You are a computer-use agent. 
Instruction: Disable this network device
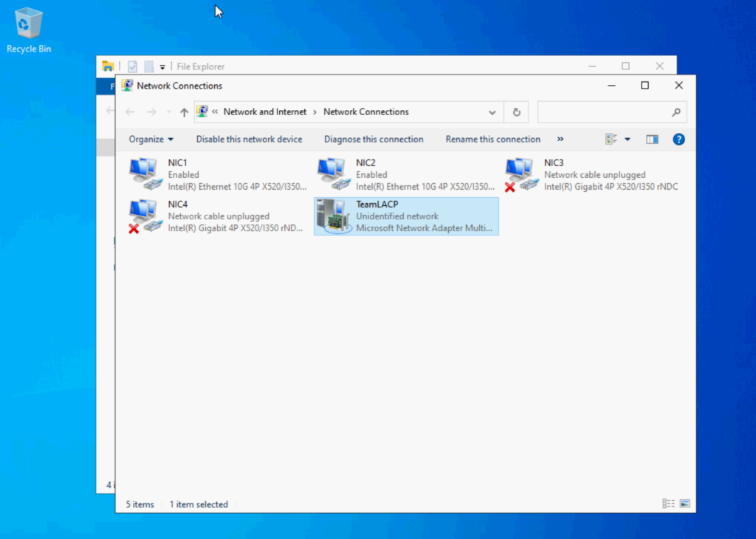tap(249, 139)
